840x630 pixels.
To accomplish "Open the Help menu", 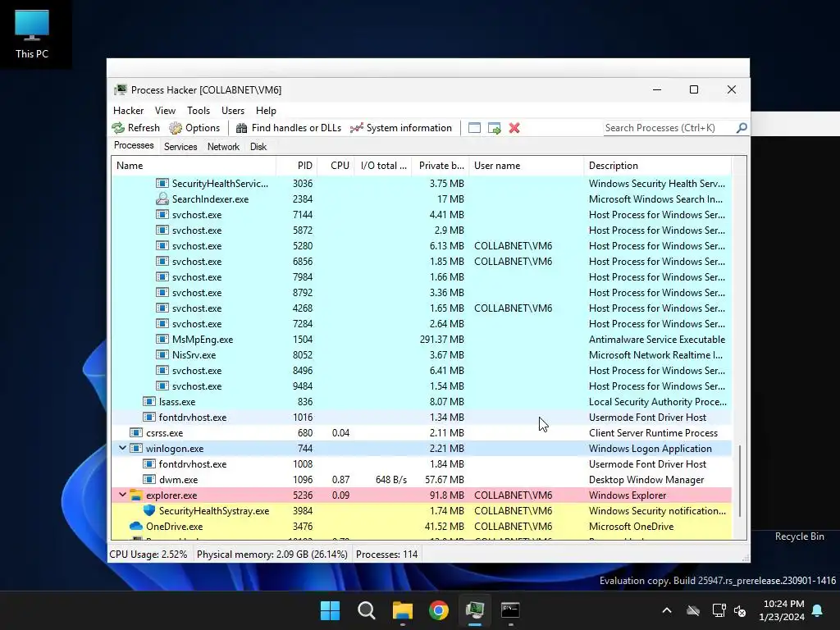I will [266, 111].
